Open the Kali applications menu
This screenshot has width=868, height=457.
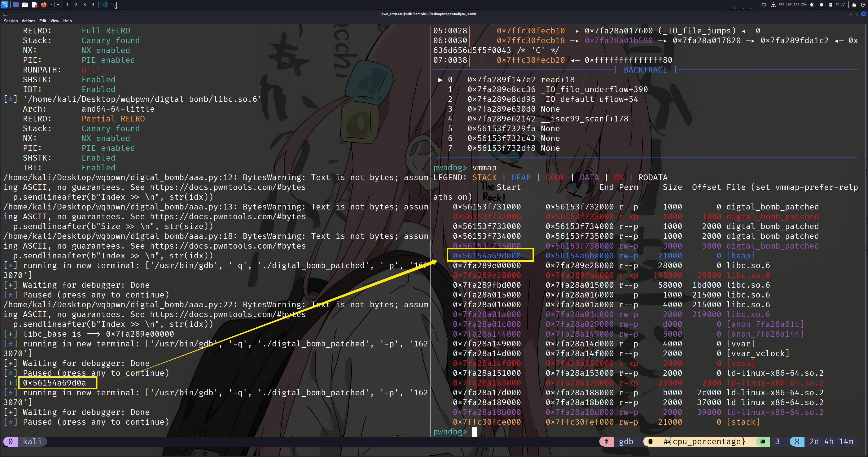5,4
